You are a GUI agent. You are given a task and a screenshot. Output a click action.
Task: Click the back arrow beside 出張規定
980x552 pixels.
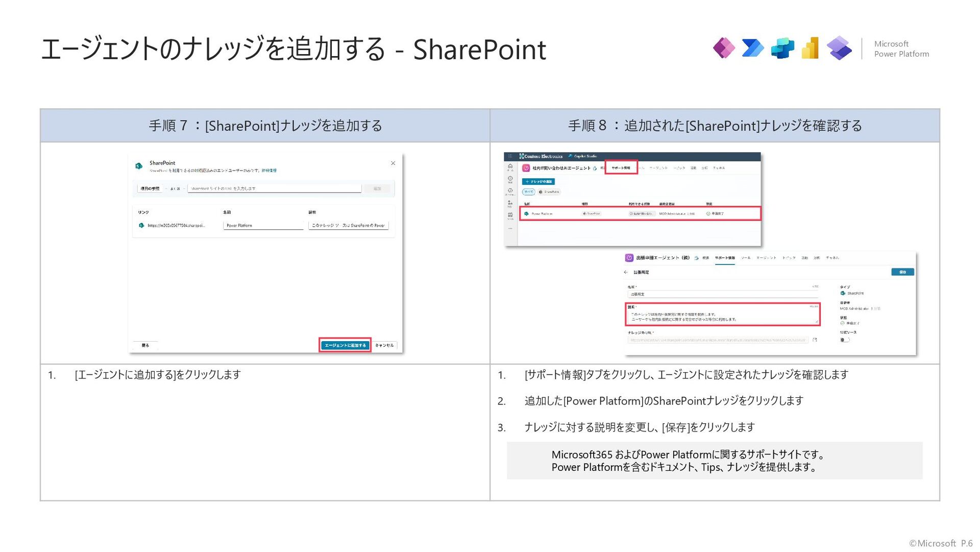click(x=626, y=272)
